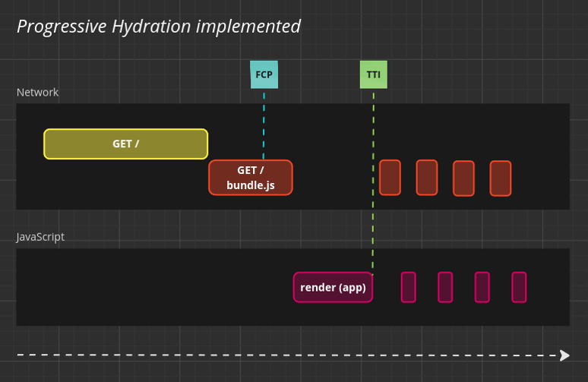Screen dimensions: 588x382
Task: Click the teal dashed FCP line
Action: 264,122
